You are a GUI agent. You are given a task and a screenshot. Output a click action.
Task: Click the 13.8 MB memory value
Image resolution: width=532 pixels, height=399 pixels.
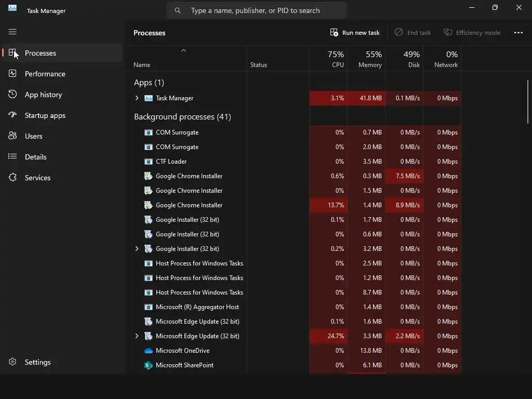(371, 351)
